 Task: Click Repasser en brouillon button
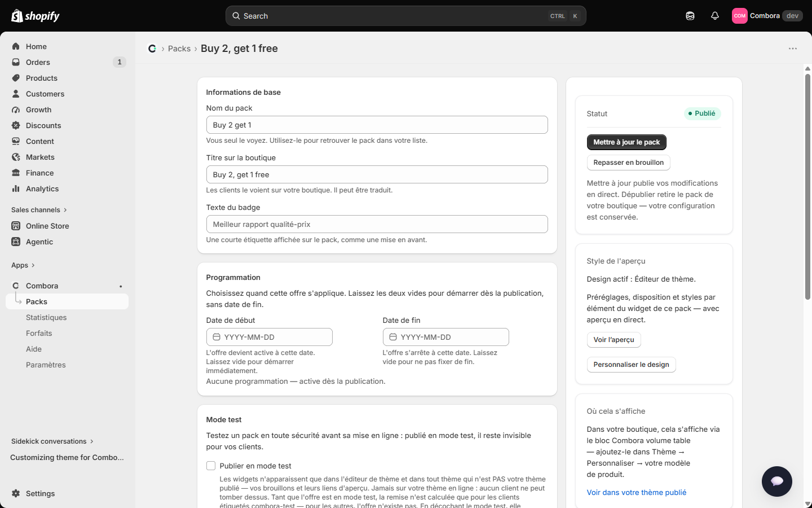click(x=628, y=163)
